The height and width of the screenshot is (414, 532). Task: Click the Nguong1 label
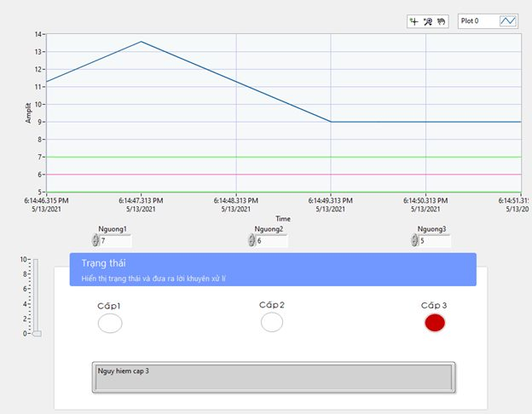pos(113,229)
